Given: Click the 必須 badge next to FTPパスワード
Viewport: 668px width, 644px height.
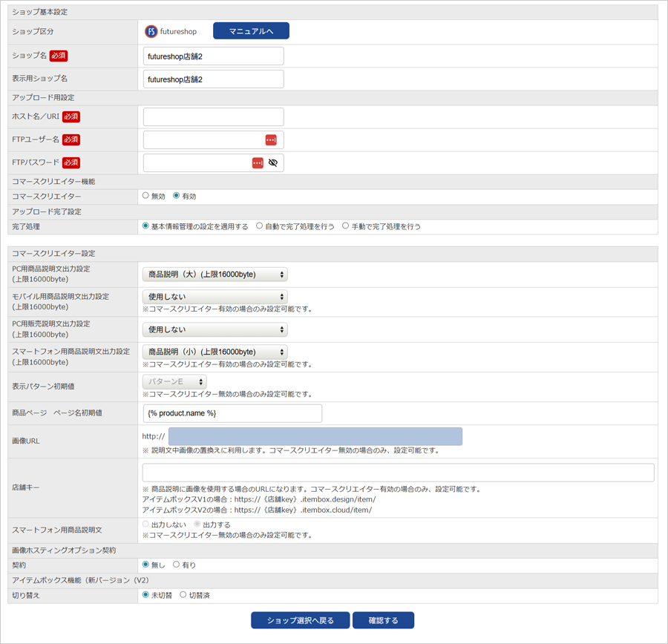Looking at the screenshot, I should click(x=71, y=162).
